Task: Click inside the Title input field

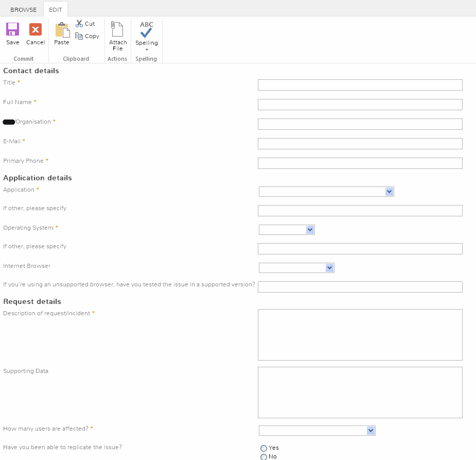Action: tap(360, 84)
